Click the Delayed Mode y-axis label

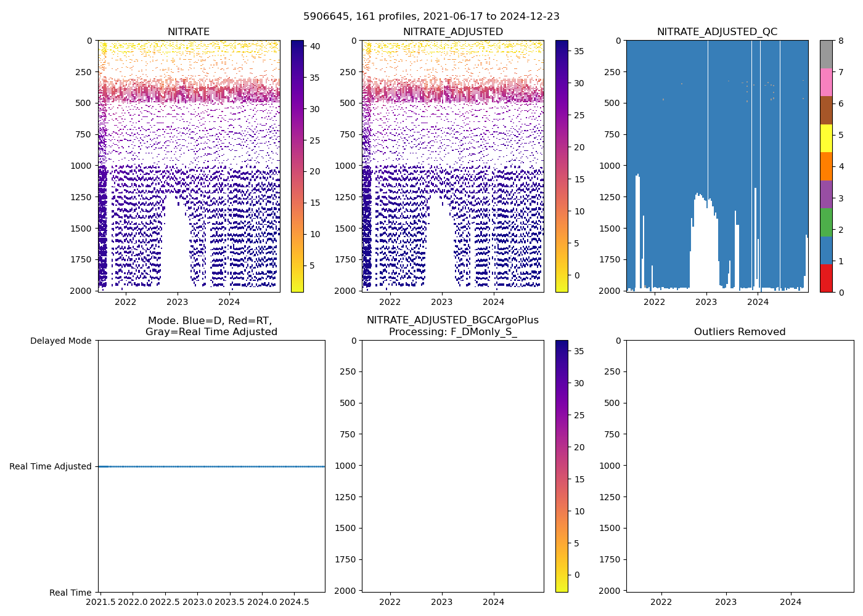coord(60,341)
